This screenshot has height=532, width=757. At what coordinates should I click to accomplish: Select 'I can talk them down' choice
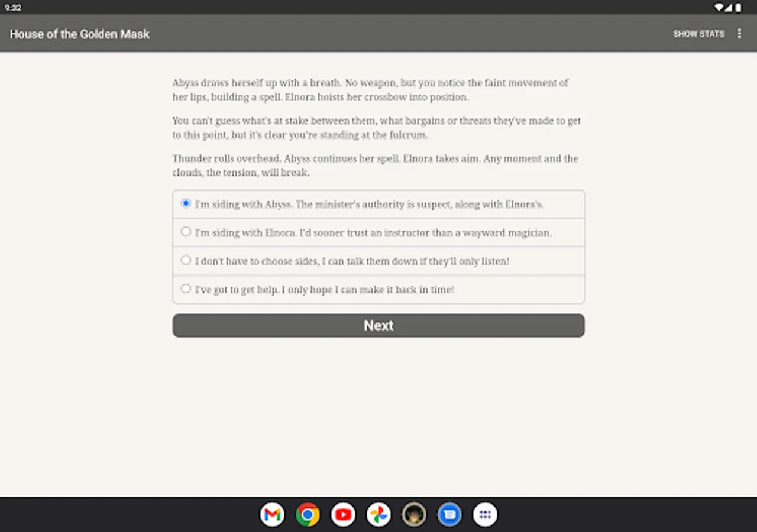pos(186,259)
